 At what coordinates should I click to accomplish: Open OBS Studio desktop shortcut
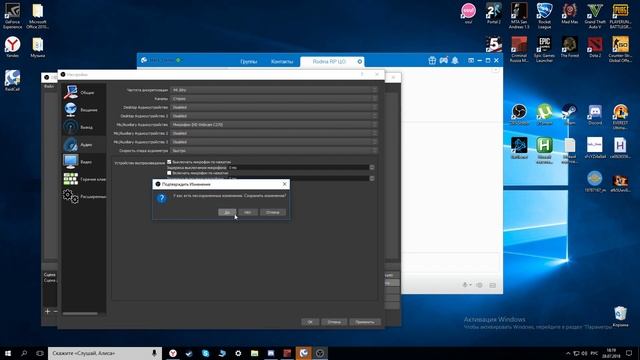[x=519, y=115]
